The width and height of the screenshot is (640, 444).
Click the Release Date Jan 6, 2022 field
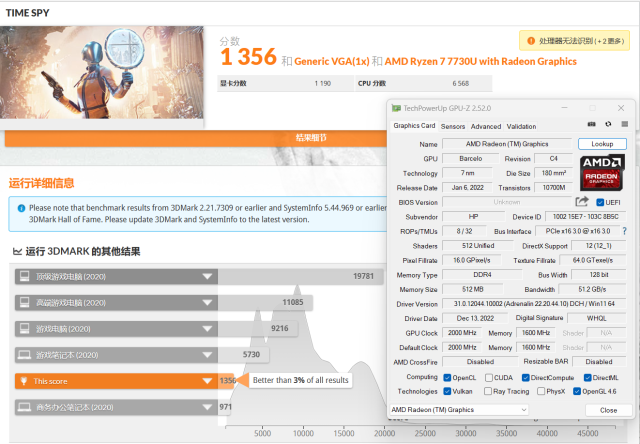(x=467, y=188)
